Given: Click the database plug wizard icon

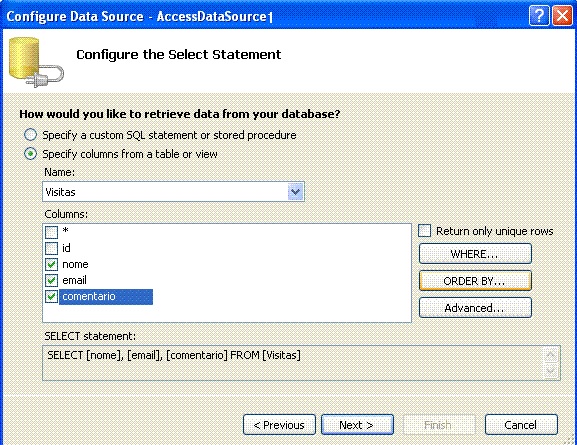Looking at the screenshot, I should click(36, 62).
